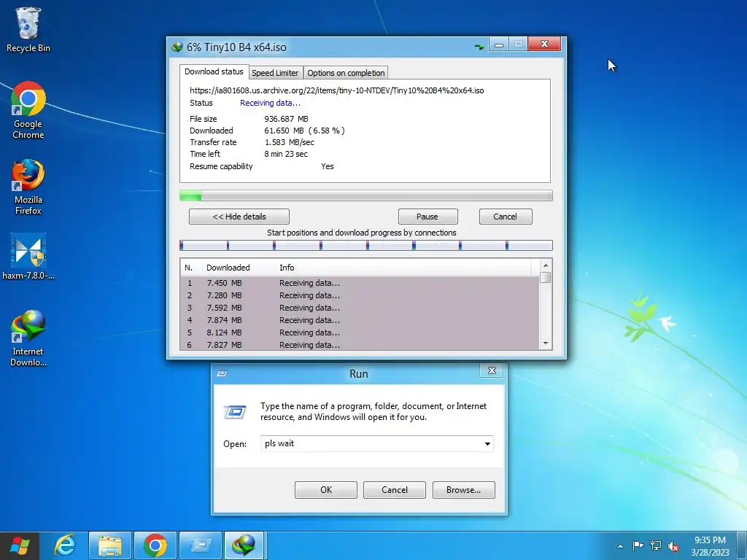Open the Recycle Bin desktop icon
This screenshot has width=747, height=560.
coord(28,29)
